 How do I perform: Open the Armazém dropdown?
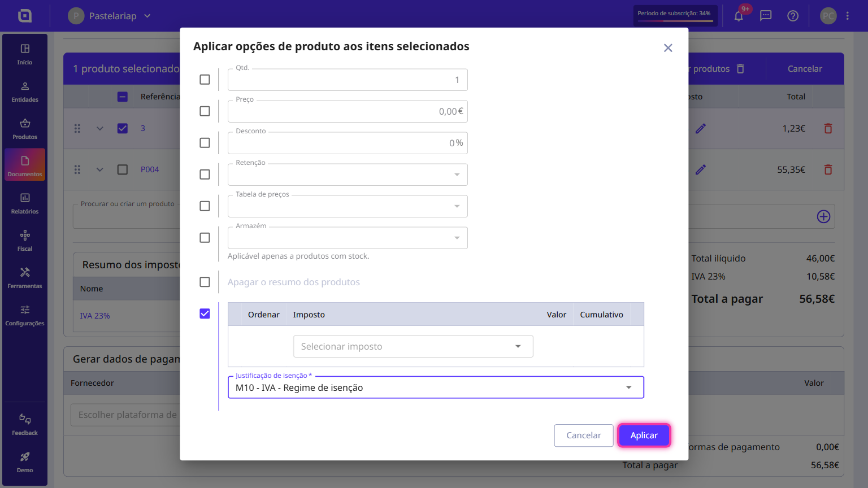pos(348,238)
